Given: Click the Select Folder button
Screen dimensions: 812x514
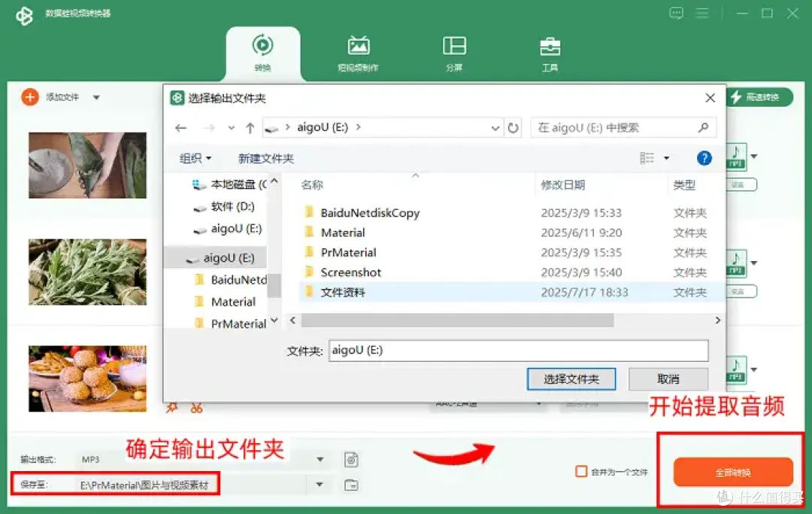Looking at the screenshot, I should coord(571,379).
